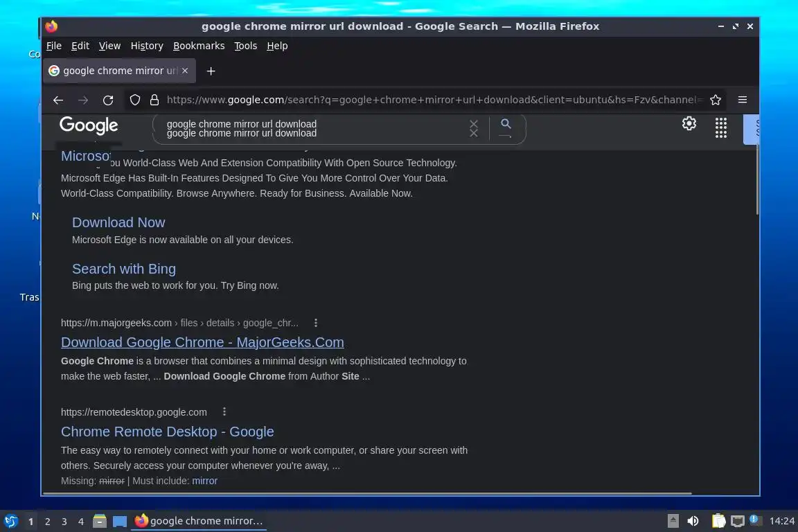Open the Download Now link

point(118,222)
